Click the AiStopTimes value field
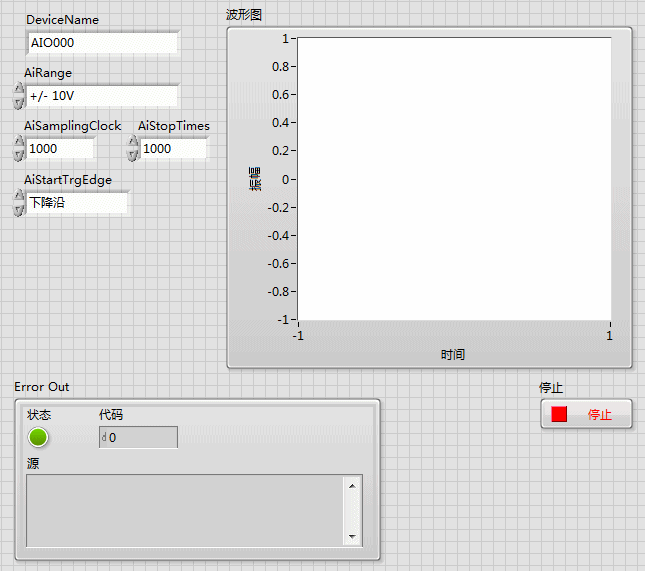645x571 pixels. click(173, 149)
